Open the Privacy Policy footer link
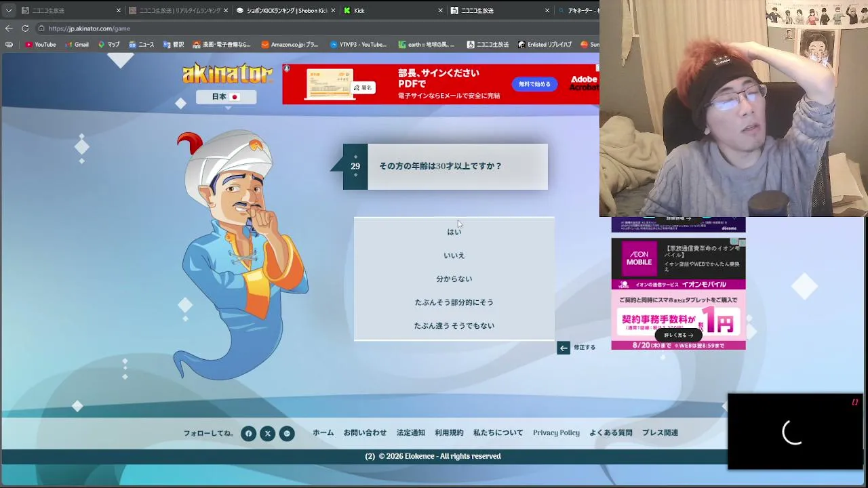Screen dimensions: 868x488 click(556, 433)
